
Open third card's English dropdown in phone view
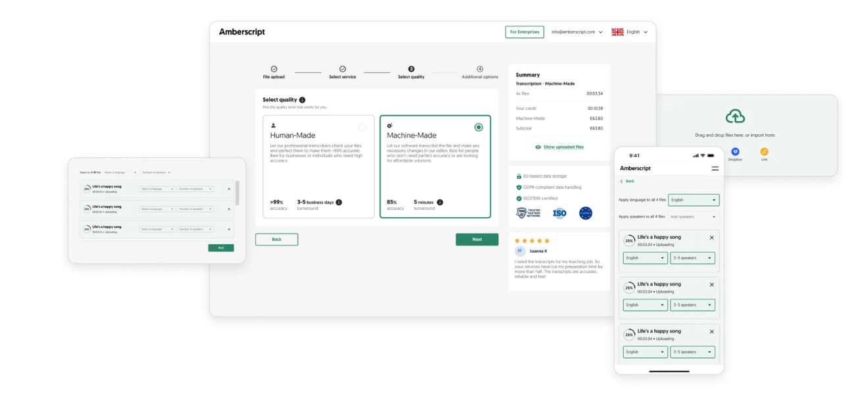tap(645, 352)
